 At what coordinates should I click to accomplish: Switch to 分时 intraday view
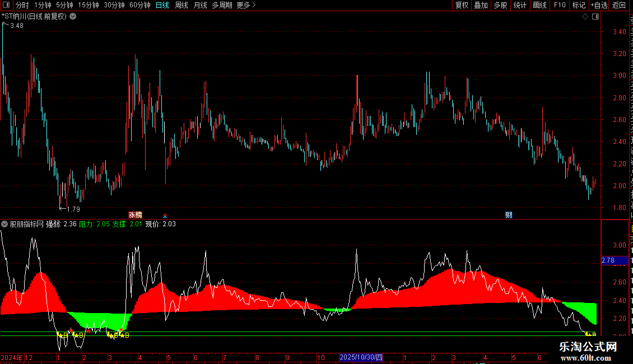(22, 5)
